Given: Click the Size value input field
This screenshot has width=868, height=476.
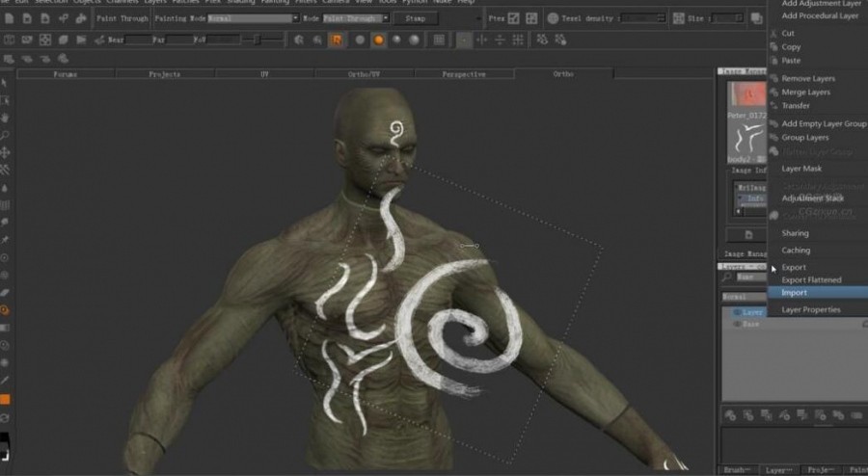Looking at the screenshot, I should 727,18.
